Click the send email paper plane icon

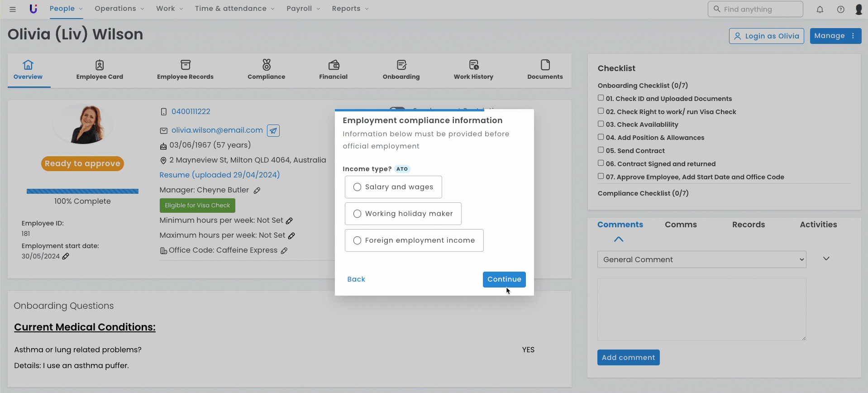coord(273,131)
